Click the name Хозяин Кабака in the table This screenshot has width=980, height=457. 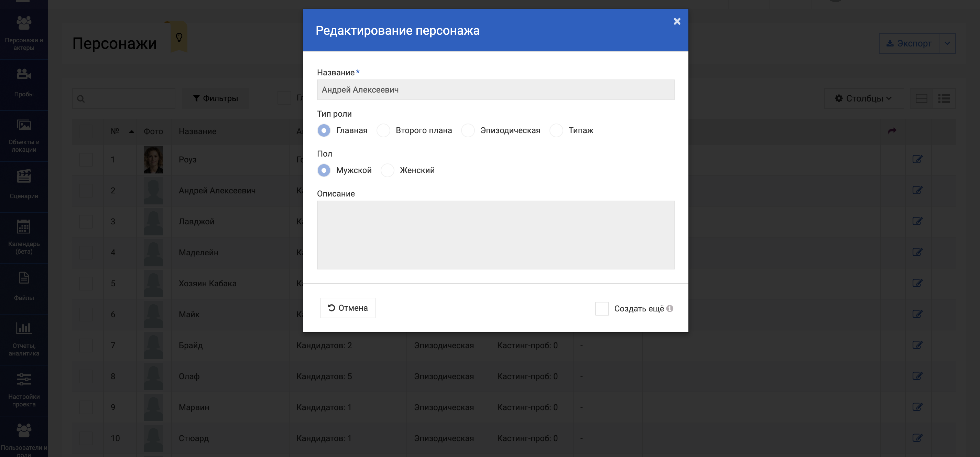click(208, 283)
